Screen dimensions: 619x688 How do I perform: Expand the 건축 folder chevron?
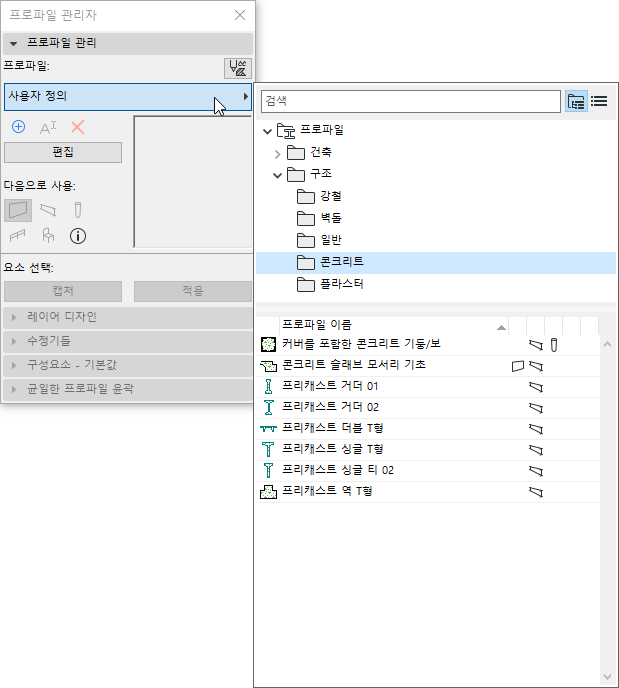[x=277, y=154]
